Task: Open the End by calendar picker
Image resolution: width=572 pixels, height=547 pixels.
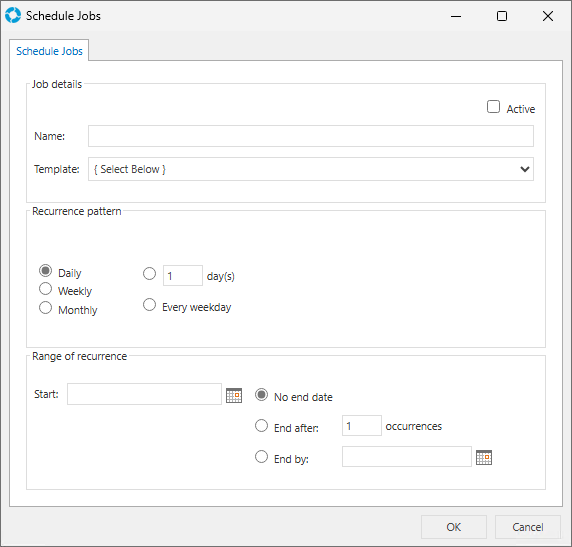Action: pos(484,458)
